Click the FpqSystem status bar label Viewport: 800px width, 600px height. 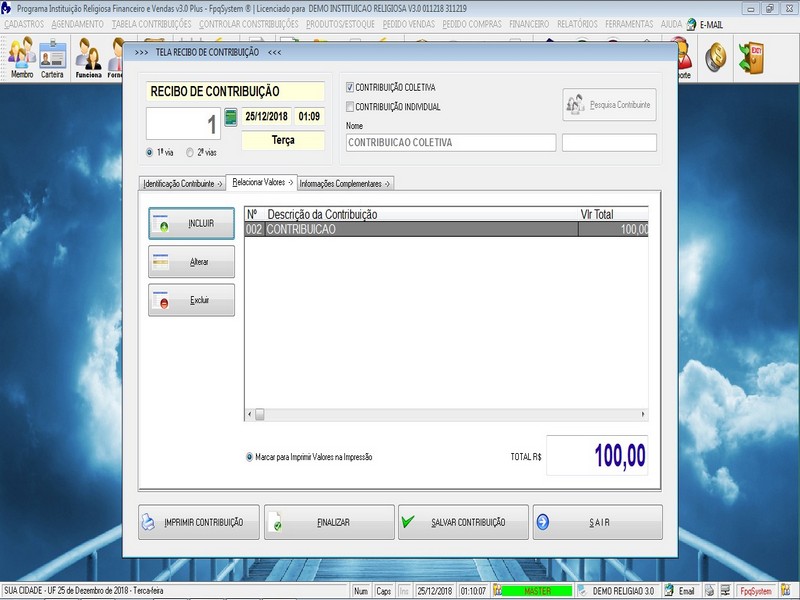(x=756, y=591)
